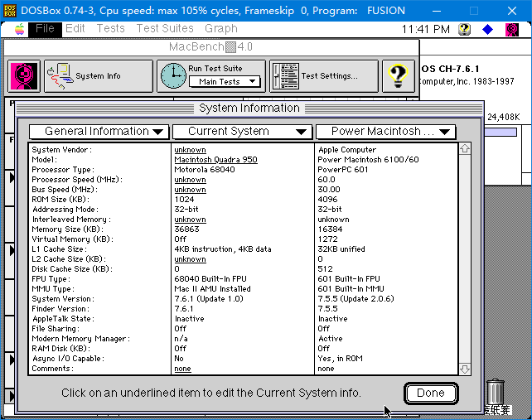Click the Mac II AMU Installed value

tap(212, 289)
